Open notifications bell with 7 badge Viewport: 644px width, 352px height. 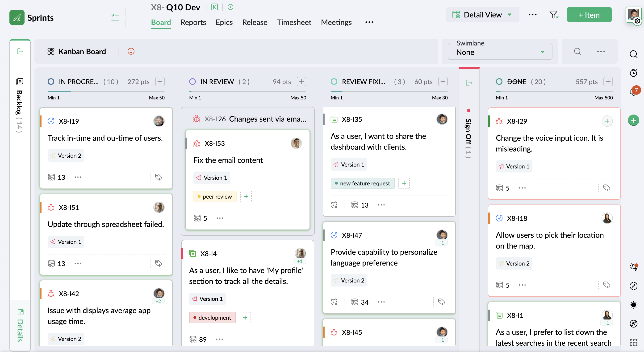[633, 92]
